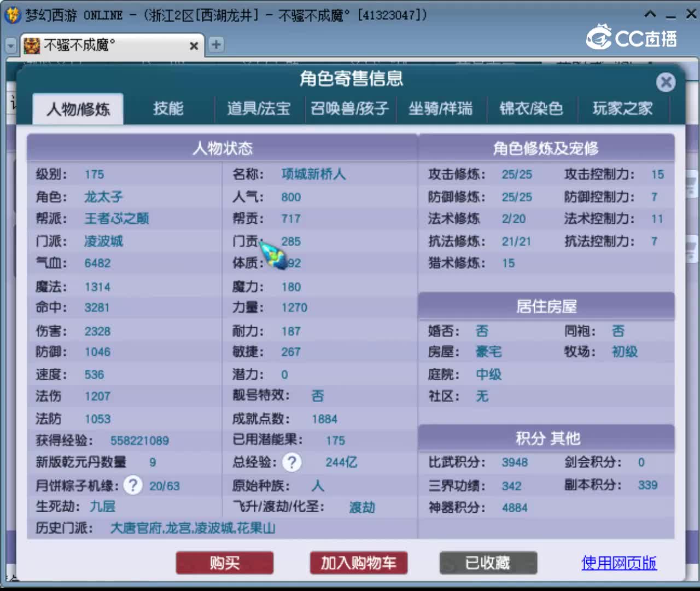Click the 历史门派 list text

coord(193,528)
